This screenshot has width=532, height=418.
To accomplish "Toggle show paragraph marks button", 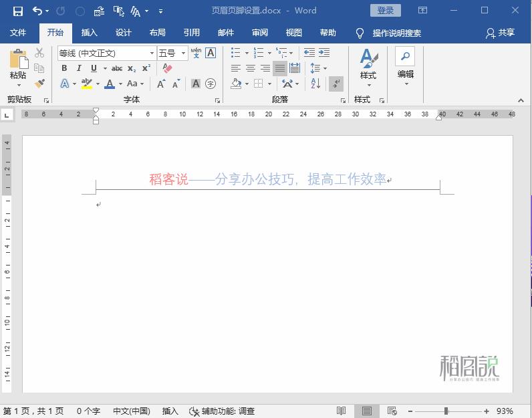I will coord(337,84).
